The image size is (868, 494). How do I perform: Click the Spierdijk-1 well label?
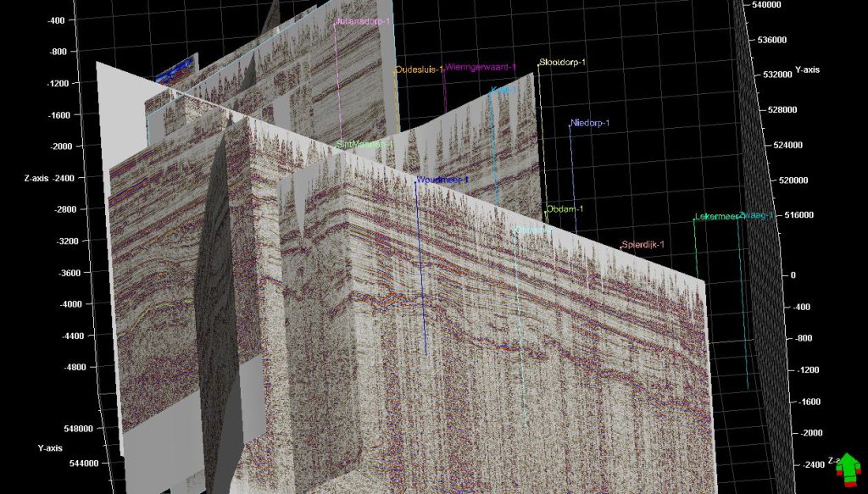point(643,245)
